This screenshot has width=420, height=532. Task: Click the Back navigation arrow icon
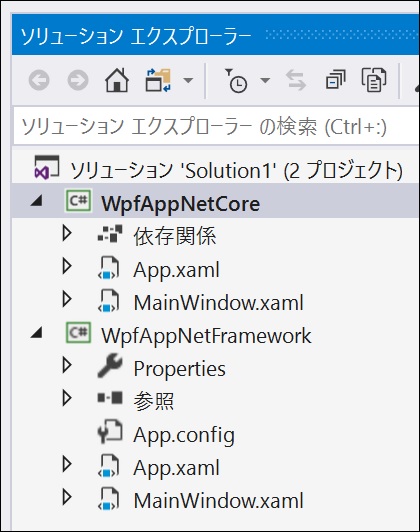(39, 80)
